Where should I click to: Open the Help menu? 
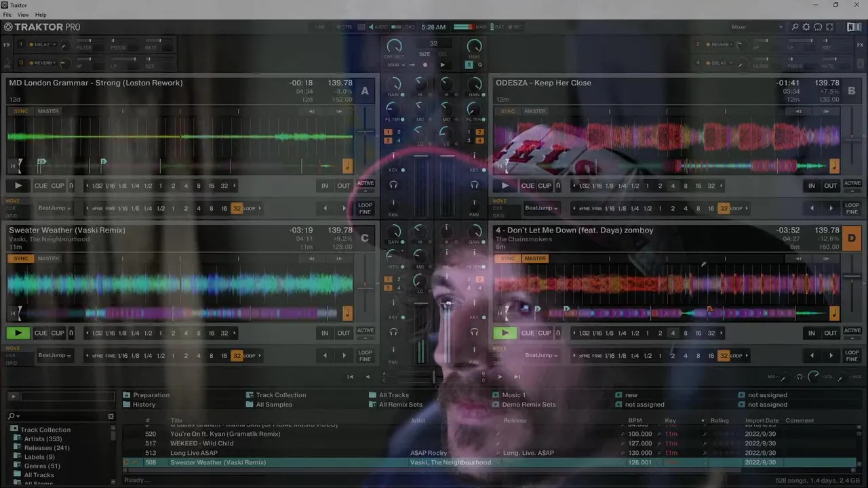click(x=41, y=15)
